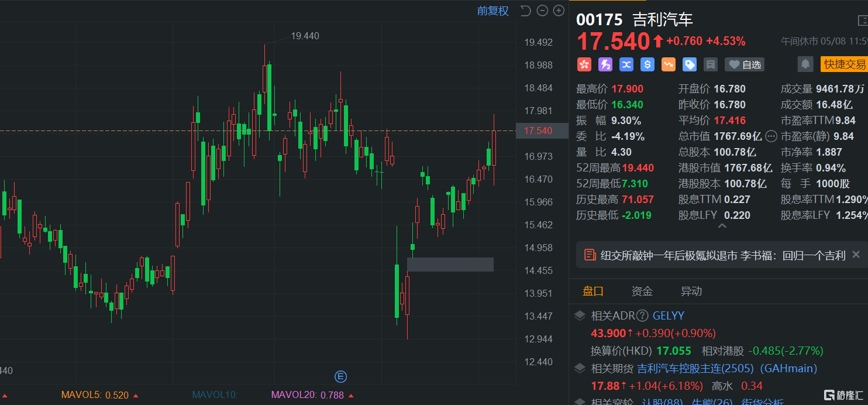Add stock to 自选 watchlist
Viewport: 868px width, 405px height.
745,64
